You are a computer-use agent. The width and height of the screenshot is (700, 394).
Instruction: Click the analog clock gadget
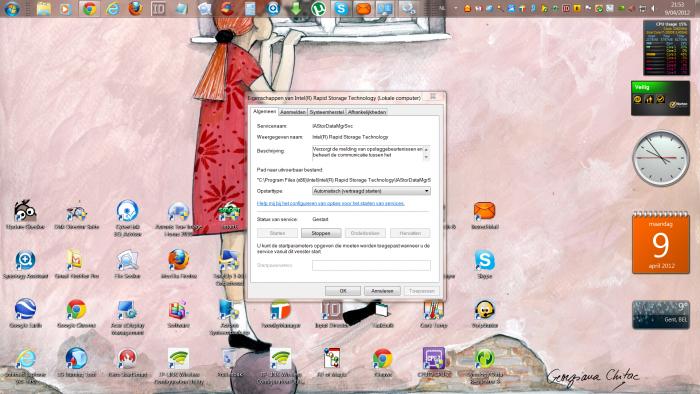(661, 158)
